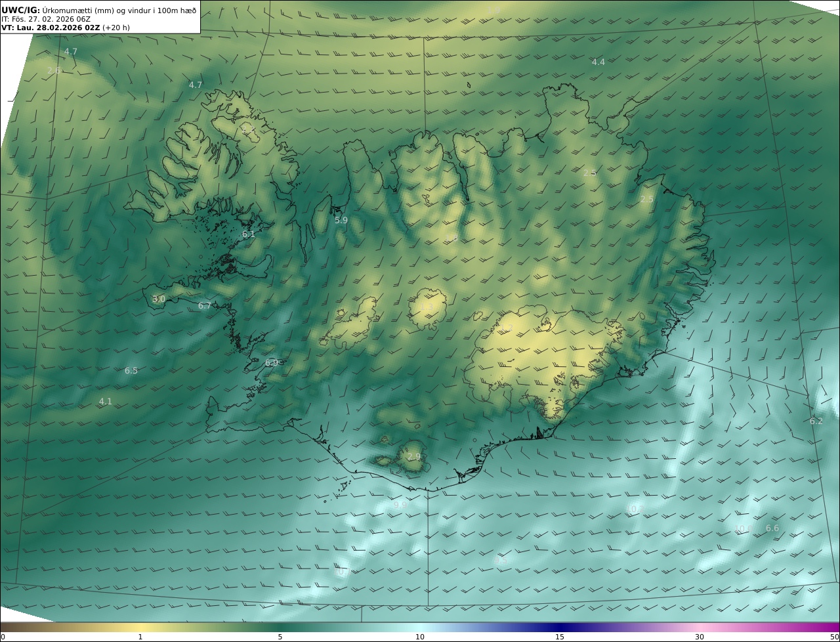Click the 4.1 value on the map
The height and width of the screenshot is (642, 840).
(x=106, y=402)
